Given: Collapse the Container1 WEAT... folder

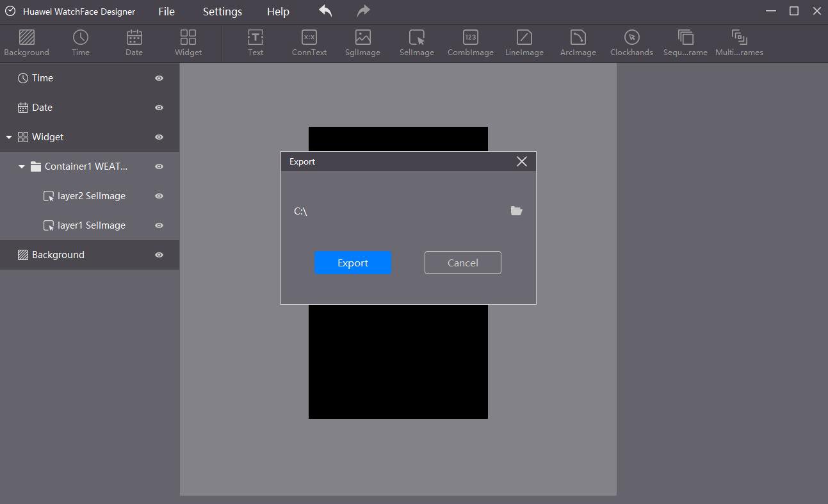Looking at the screenshot, I should (x=22, y=167).
